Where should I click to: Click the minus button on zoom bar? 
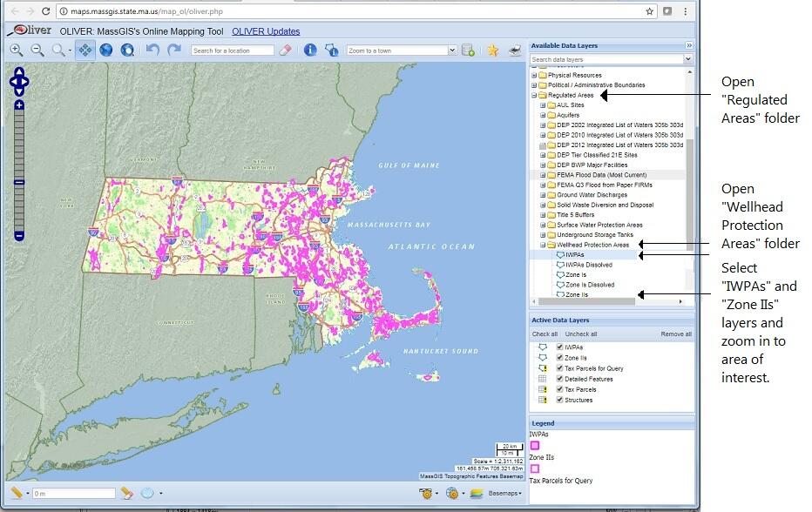(x=19, y=236)
